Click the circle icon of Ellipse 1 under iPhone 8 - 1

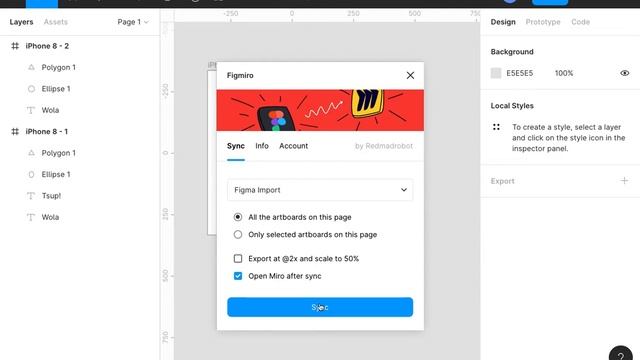point(31,174)
